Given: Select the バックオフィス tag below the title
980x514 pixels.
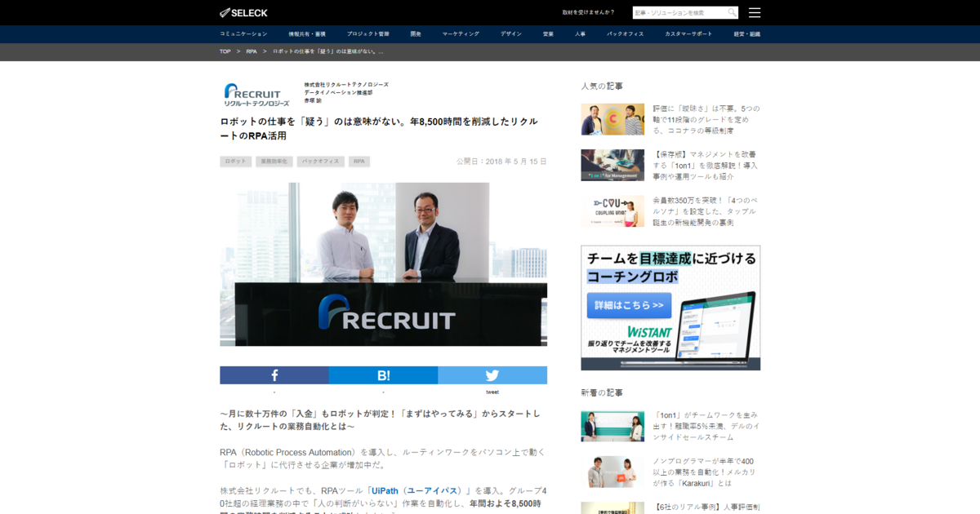Looking at the screenshot, I should [321, 162].
